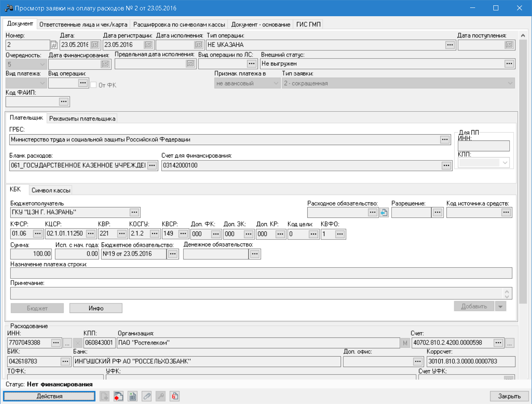Image resolution: width=532 pixels, height=404 pixels.
Task: Open the Символ кассы tab
Action: [x=51, y=190]
